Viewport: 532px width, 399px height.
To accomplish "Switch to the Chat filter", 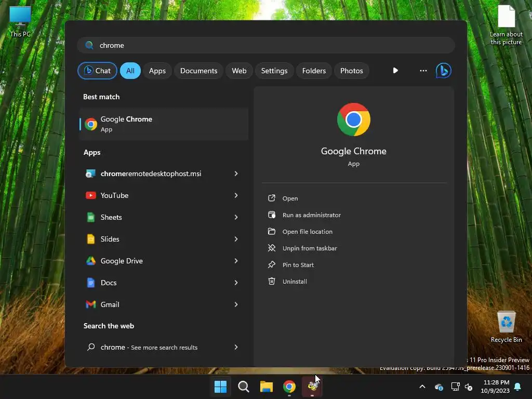I will [x=97, y=71].
